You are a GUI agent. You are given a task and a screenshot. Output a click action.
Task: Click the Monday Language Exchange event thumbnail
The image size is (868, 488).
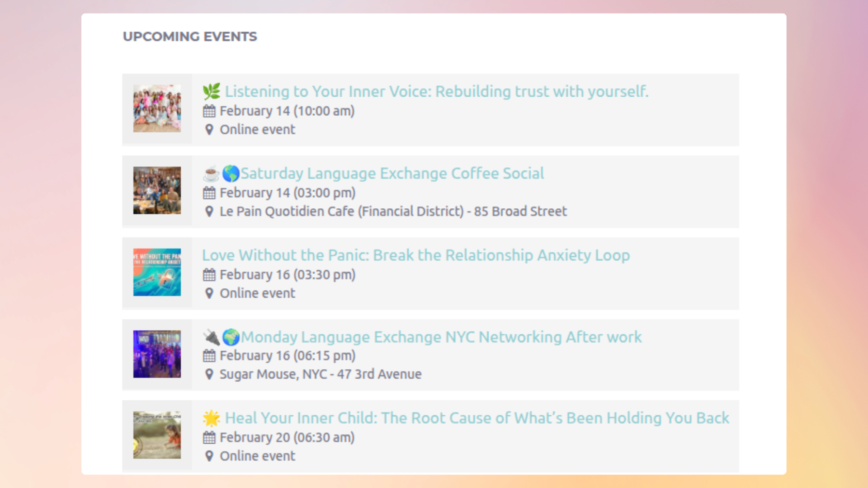pyautogui.click(x=157, y=354)
